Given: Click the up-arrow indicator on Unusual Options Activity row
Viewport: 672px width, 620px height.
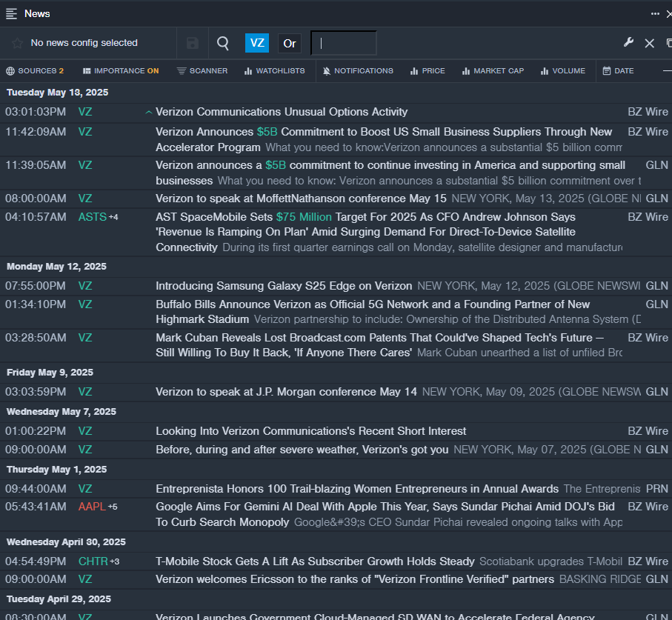Looking at the screenshot, I should (149, 113).
